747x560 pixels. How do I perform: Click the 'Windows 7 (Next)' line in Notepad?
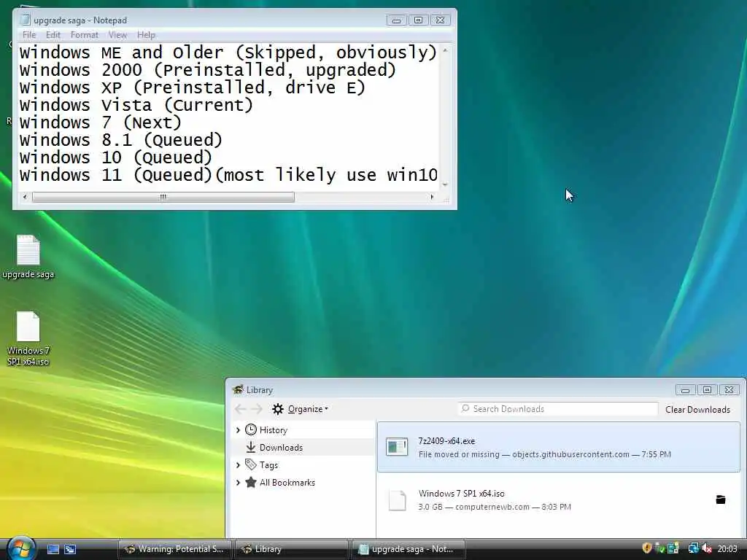(101, 122)
